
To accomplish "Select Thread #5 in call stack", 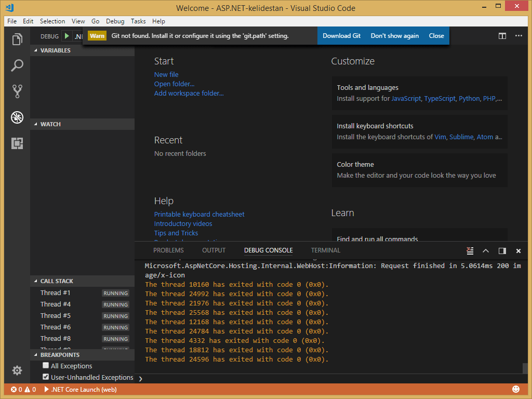I will [83, 315].
